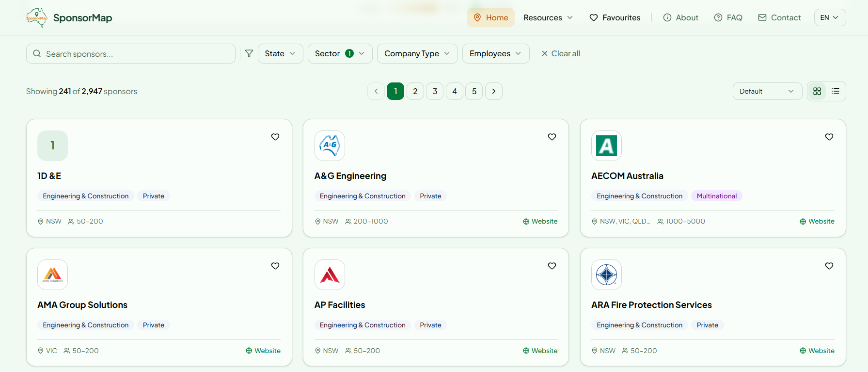Click the ARA Fire Protection Services title
The height and width of the screenshot is (372, 868).
[x=651, y=305]
